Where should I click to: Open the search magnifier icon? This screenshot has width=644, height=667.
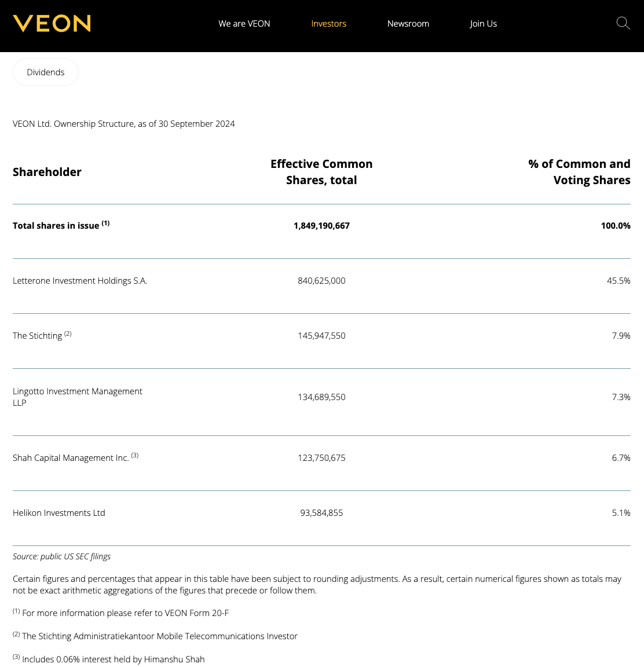623,23
